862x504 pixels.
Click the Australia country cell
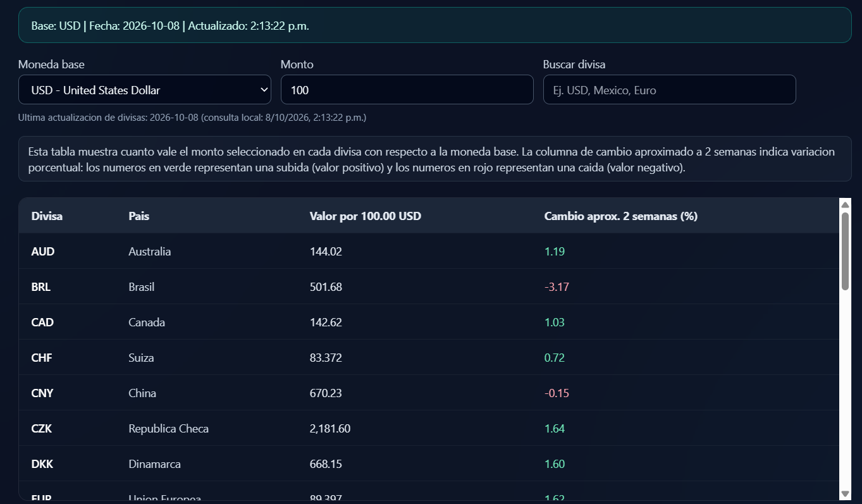[x=150, y=252]
